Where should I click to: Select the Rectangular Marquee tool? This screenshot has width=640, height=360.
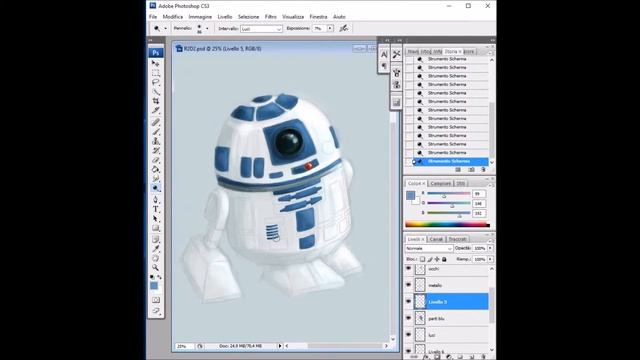coord(156,73)
